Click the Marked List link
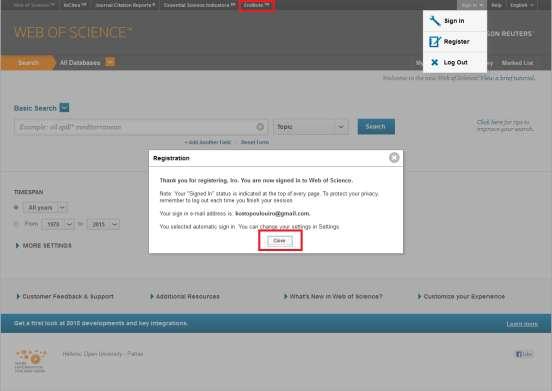This screenshot has width=552, height=391. (x=517, y=63)
